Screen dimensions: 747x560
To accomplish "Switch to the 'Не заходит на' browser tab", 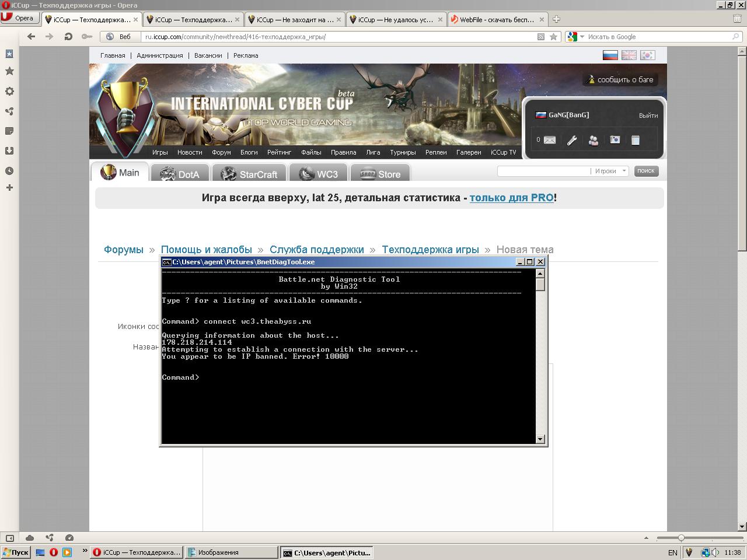I will click(295, 19).
